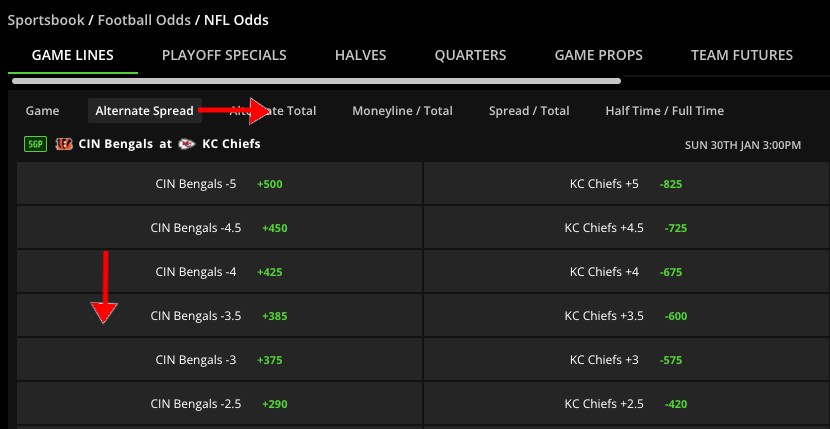
Task: Choose the Spread / Total filter
Action: click(x=529, y=111)
